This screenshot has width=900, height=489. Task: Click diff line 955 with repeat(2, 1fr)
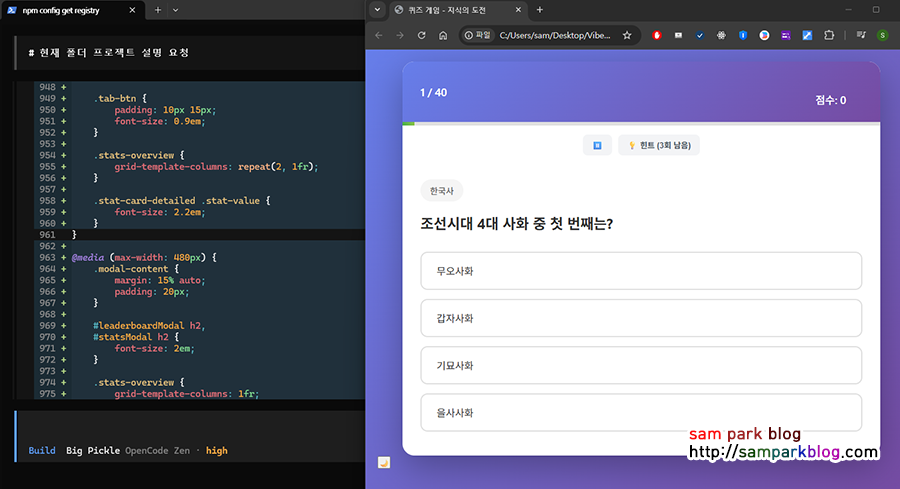pyautogui.click(x=200, y=166)
